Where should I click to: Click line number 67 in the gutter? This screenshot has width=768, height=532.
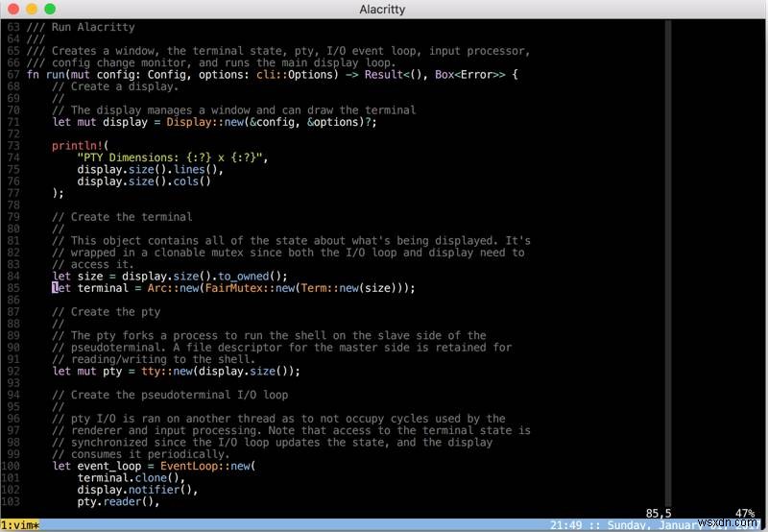(13, 75)
